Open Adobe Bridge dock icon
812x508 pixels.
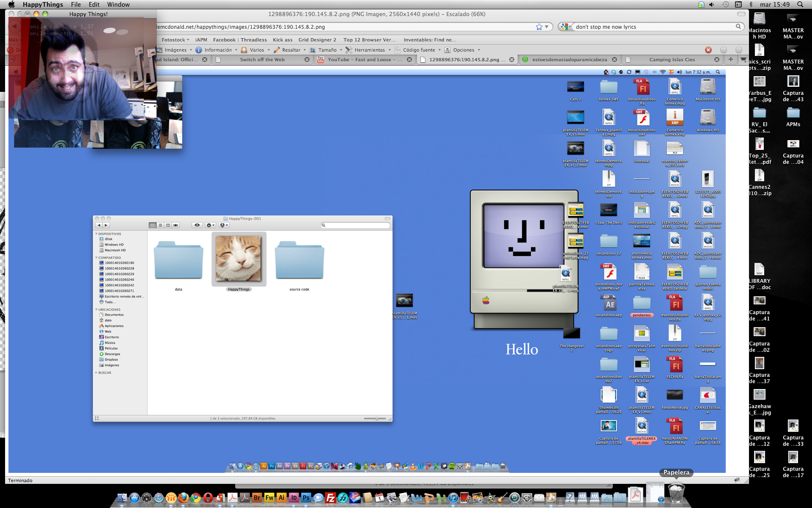(257, 498)
